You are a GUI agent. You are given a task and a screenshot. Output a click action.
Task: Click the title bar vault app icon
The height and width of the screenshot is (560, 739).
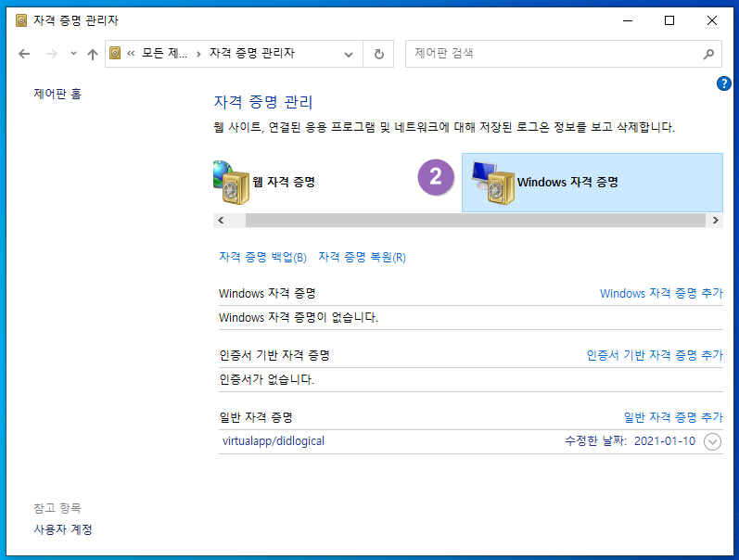coord(21,20)
